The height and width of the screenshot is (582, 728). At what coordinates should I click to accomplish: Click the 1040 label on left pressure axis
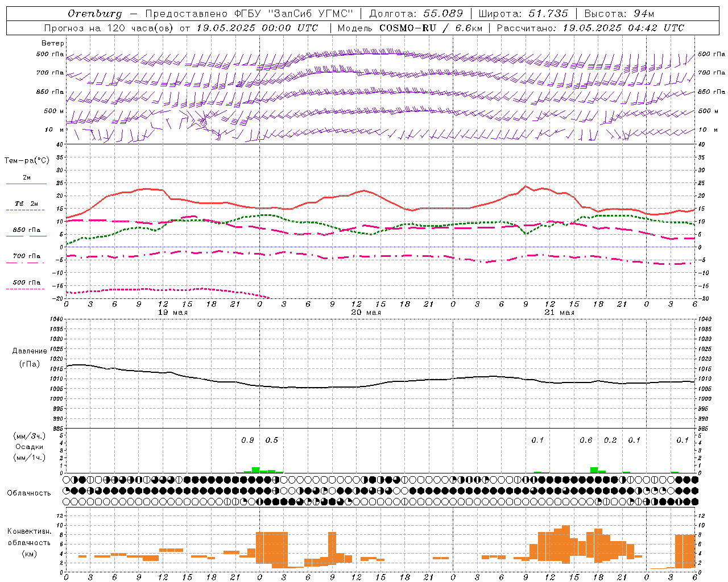click(x=55, y=319)
